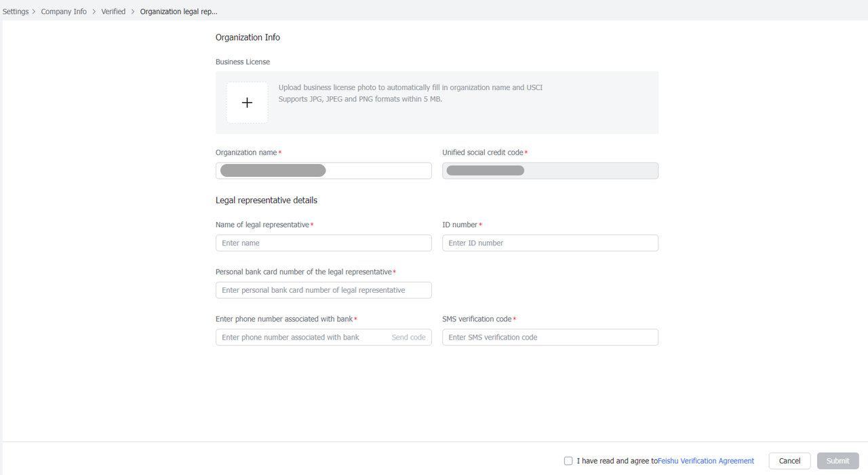Focus the legal representative name field

[x=323, y=243]
